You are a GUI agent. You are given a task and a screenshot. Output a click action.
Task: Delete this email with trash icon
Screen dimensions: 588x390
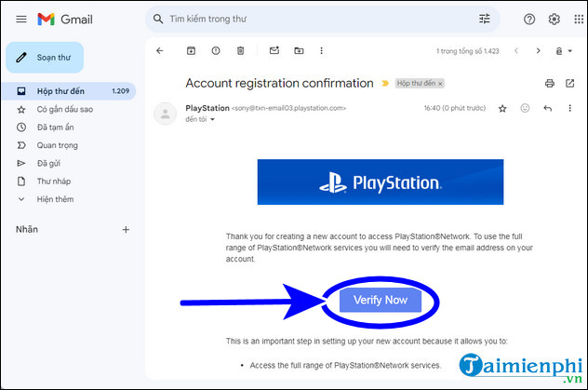pos(240,50)
